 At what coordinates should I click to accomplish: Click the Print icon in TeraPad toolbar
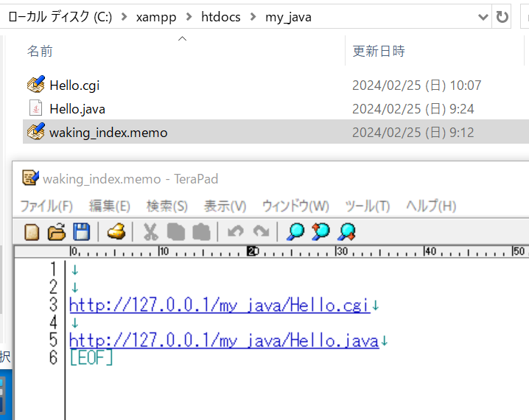click(116, 232)
